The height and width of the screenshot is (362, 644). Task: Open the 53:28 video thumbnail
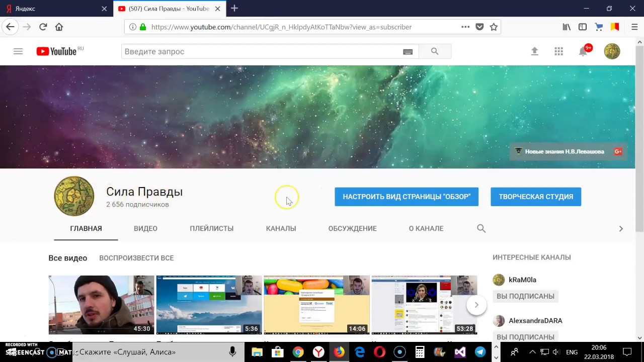[424, 305]
